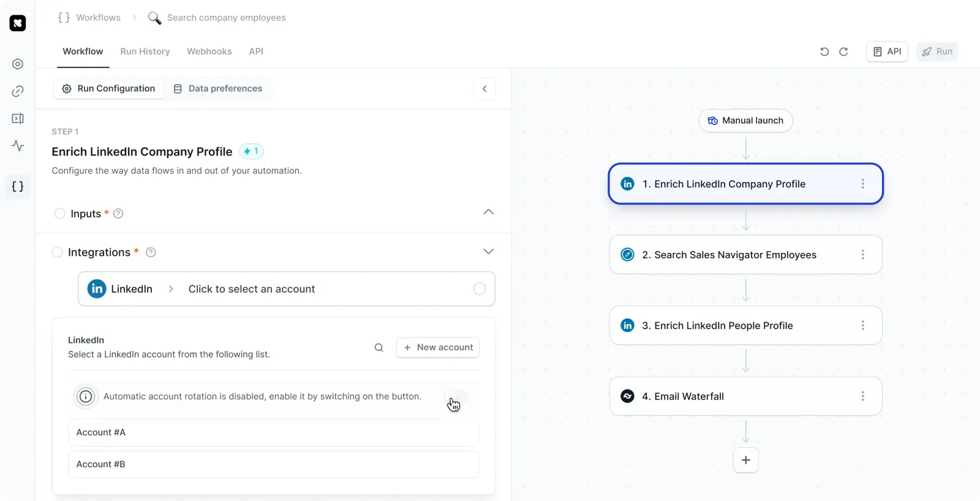Viewport: 980px width, 501px height.
Task: Click the Inputs status circle
Action: point(60,214)
